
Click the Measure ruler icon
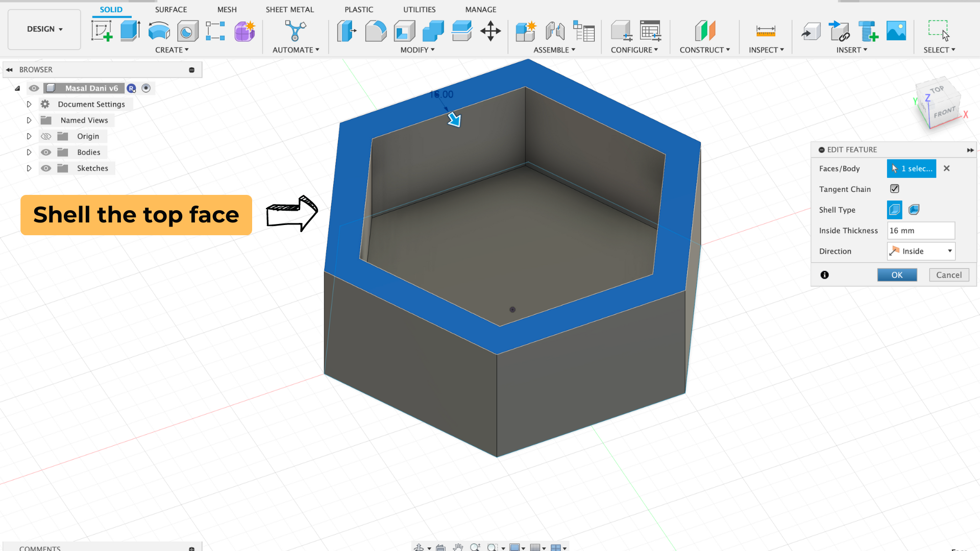[766, 31]
